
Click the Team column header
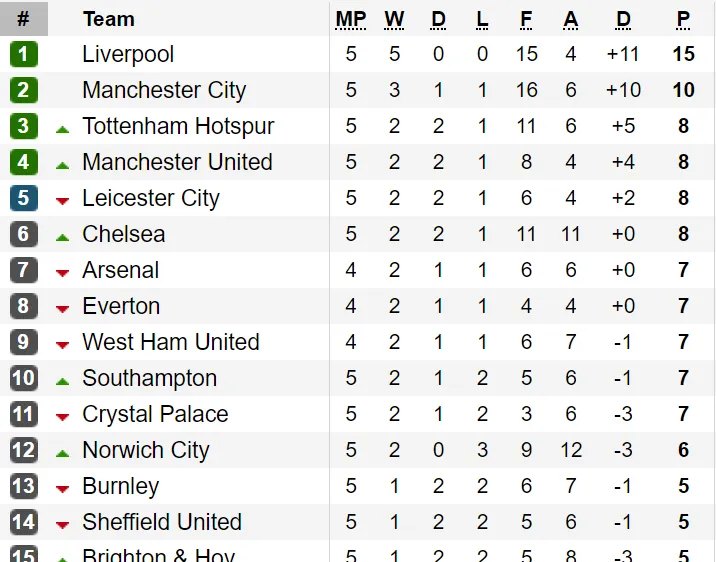pos(109,19)
